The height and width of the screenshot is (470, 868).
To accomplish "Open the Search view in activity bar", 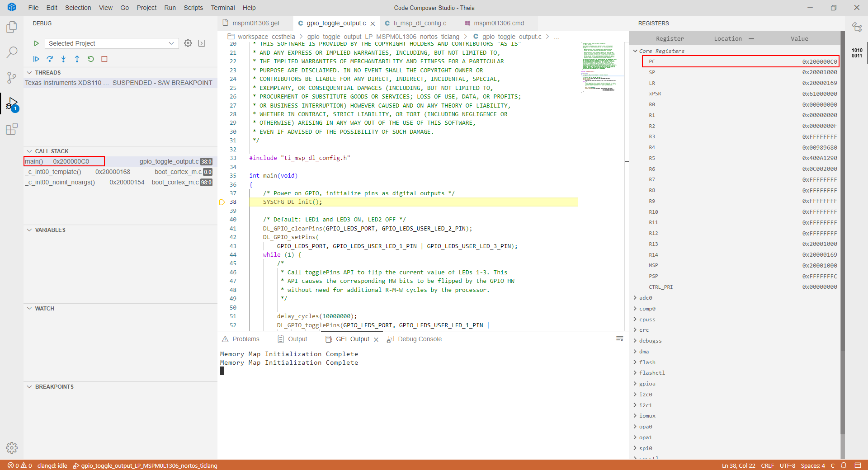I will point(12,52).
